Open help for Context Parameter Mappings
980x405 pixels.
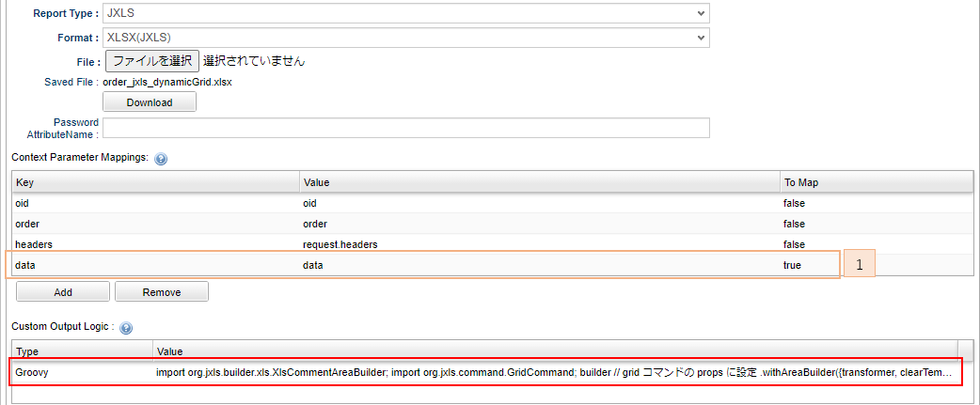(160, 159)
